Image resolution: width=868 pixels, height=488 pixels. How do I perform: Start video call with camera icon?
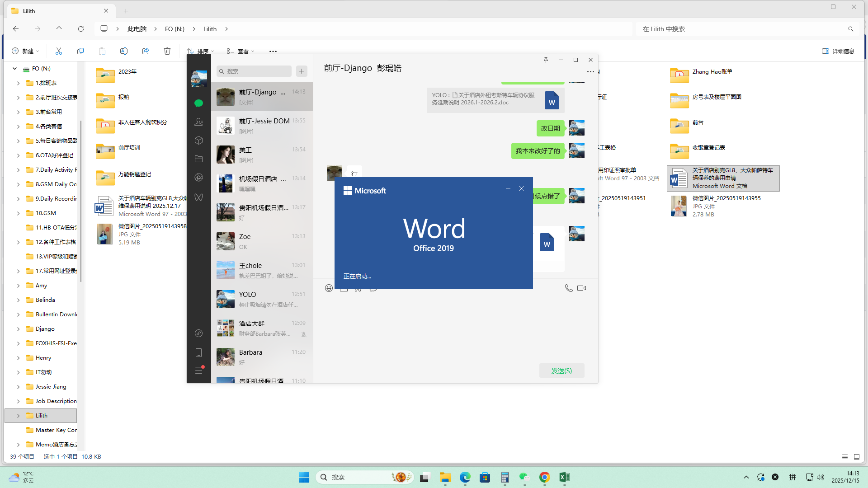[581, 288]
